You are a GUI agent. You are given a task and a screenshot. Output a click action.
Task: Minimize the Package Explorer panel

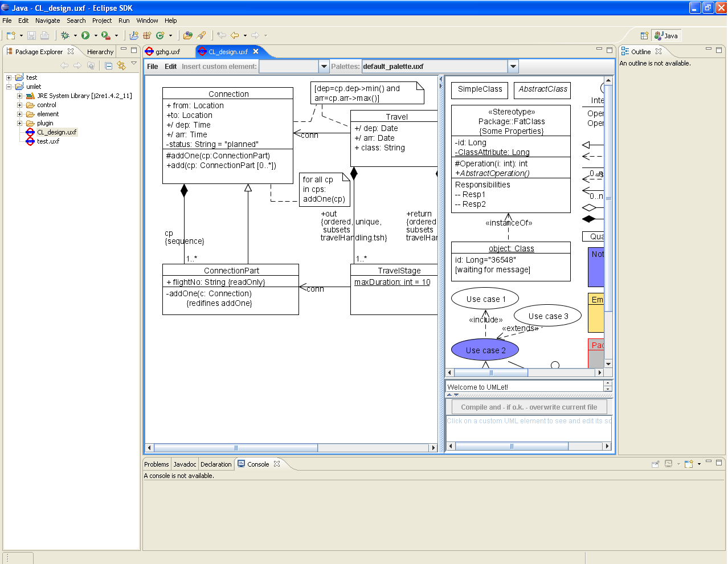click(124, 50)
